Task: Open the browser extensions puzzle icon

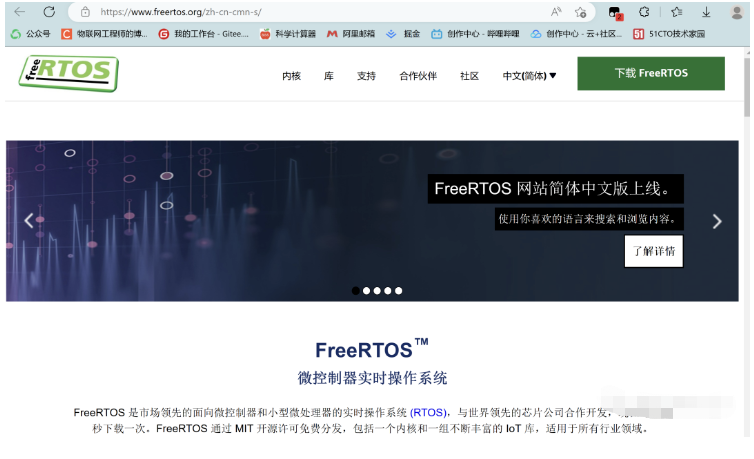Action: point(644,12)
